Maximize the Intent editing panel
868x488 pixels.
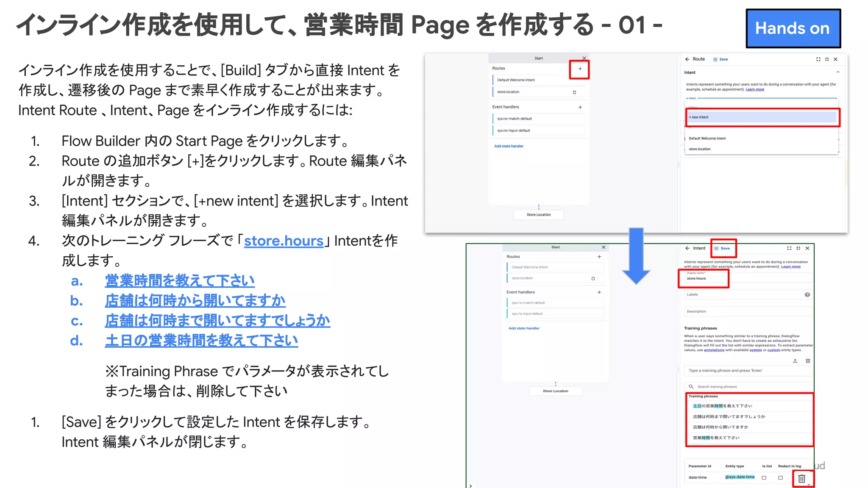coord(789,248)
